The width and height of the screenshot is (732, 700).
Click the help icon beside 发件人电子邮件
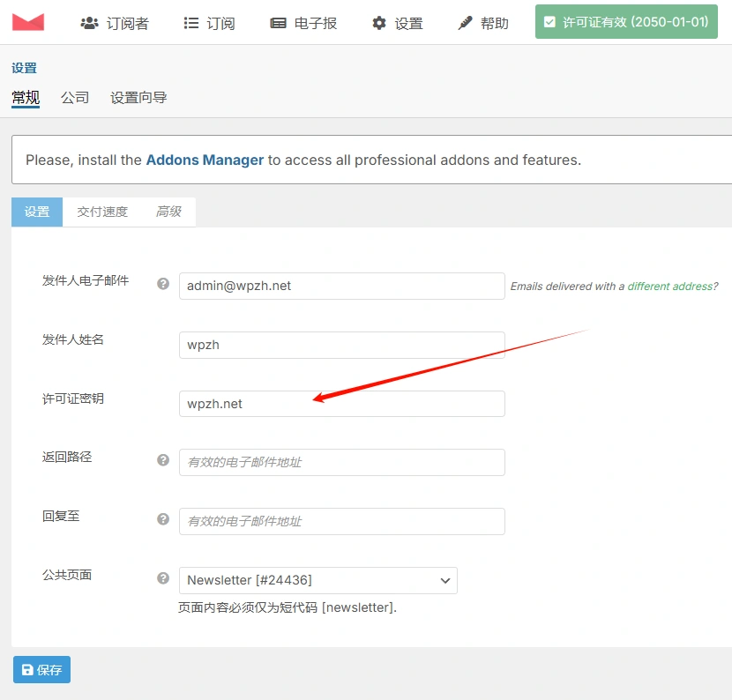pos(162,284)
